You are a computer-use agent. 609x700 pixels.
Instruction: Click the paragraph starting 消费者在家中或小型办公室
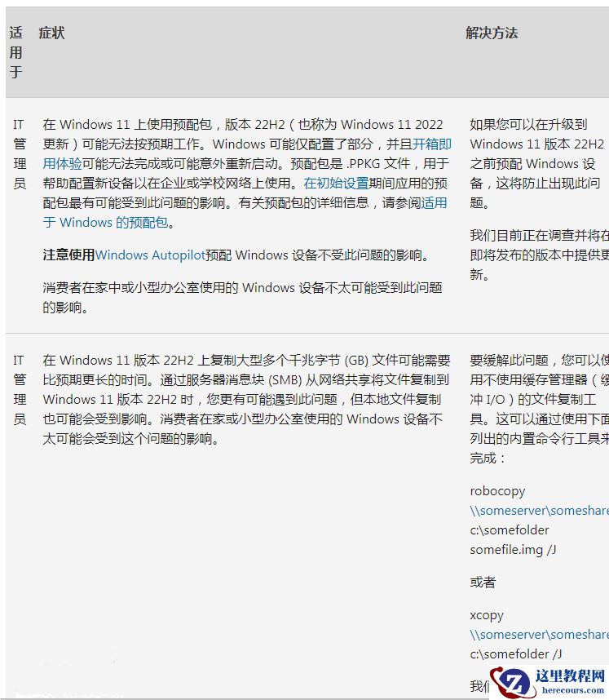coord(242,297)
